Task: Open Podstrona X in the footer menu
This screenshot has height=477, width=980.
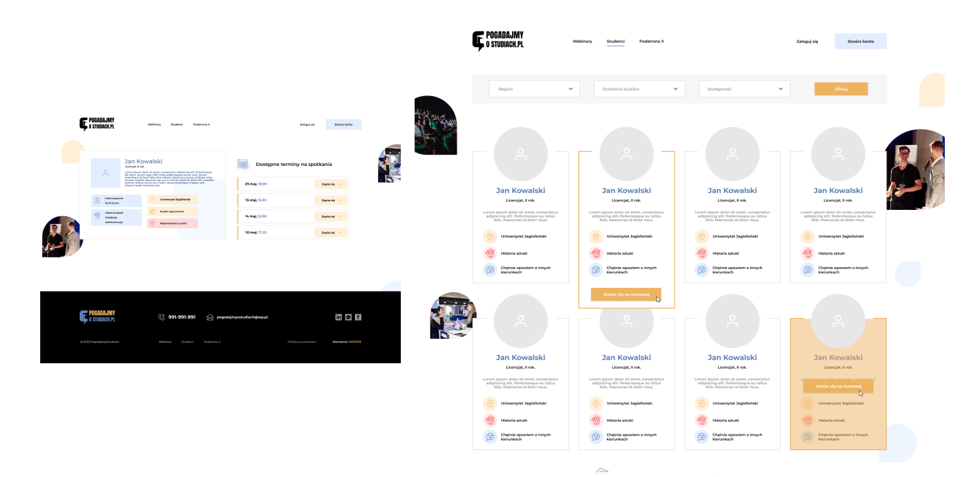Action: 212,342
